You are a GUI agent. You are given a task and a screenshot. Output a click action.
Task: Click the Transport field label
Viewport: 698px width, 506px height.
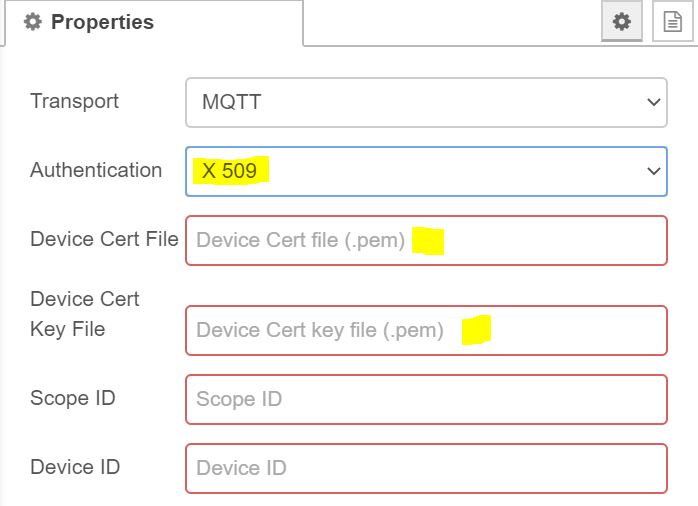click(74, 101)
